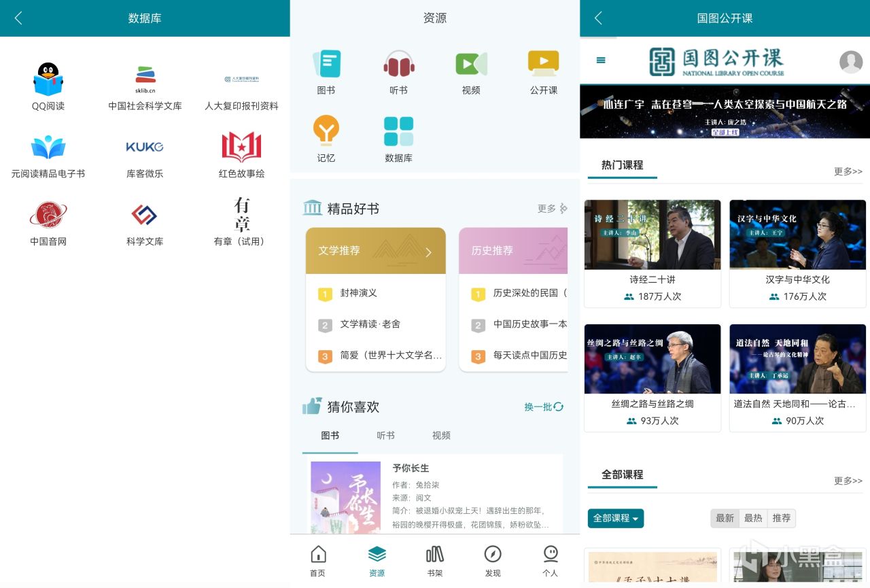
Task: Switch to 听书 tab under 猜你喜欢
Action: [x=386, y=436]
